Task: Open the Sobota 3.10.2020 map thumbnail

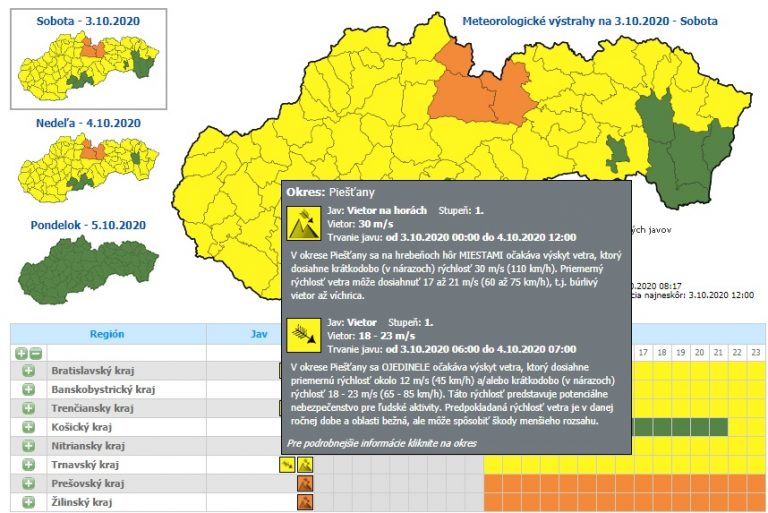Action: (90, 64)
